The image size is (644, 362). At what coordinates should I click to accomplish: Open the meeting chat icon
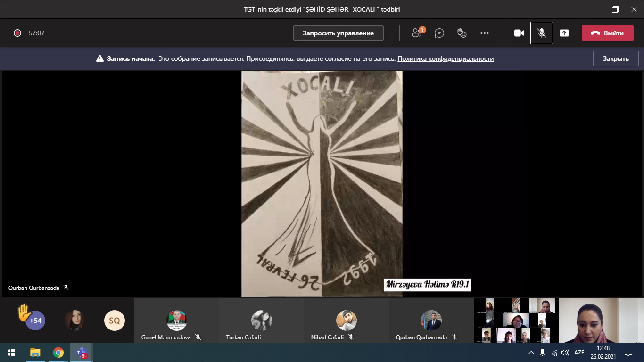click(439, 33)
